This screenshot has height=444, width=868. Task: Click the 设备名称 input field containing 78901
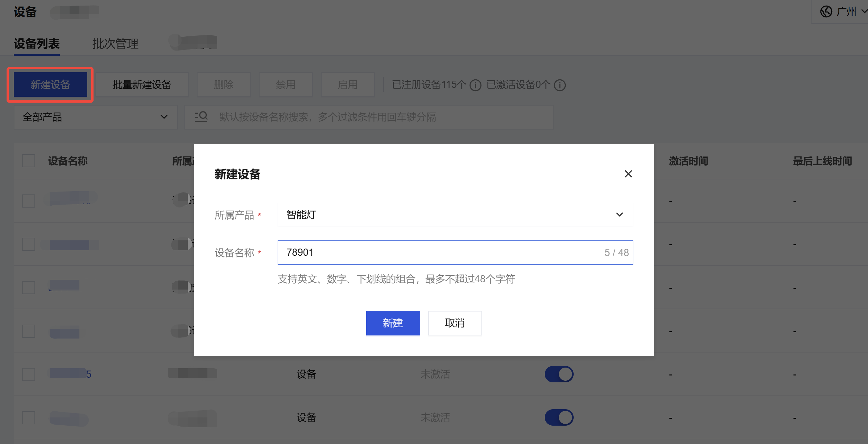(x=438, y=252)
